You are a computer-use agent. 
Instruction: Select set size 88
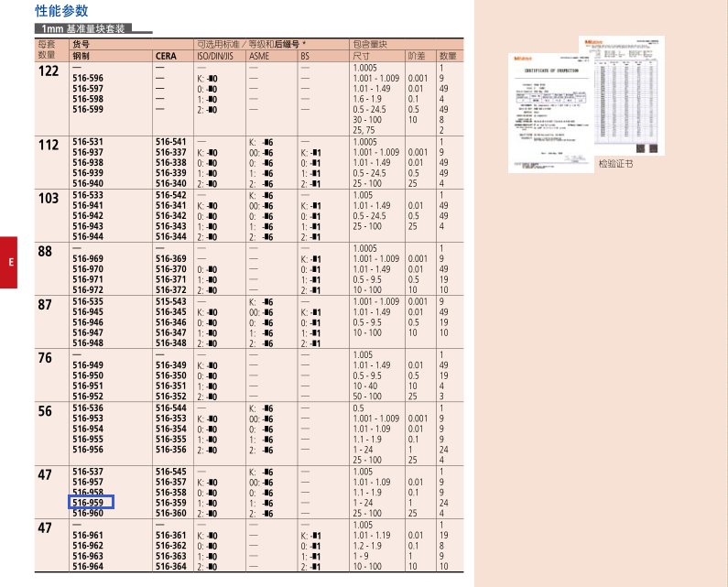[x=45, y=251]
